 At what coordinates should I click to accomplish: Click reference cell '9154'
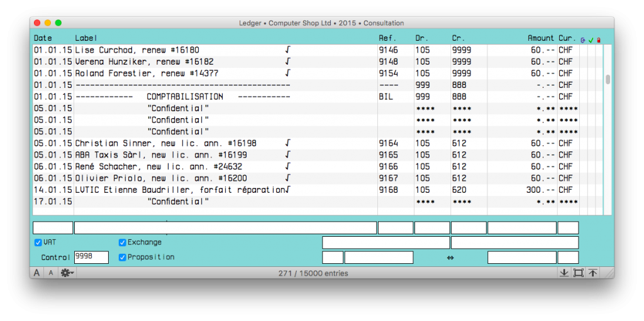tap(388, 73)
